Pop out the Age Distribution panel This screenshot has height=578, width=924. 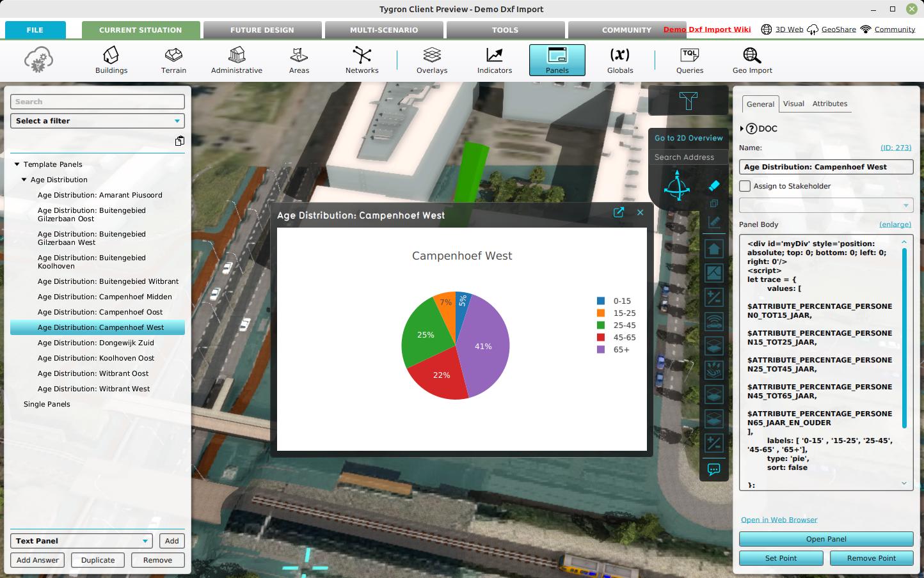(619, 213)
